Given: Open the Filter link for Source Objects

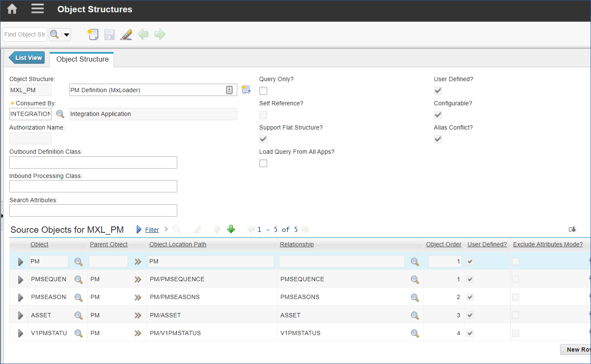Looking at the screenshot, I should (152, 230).
